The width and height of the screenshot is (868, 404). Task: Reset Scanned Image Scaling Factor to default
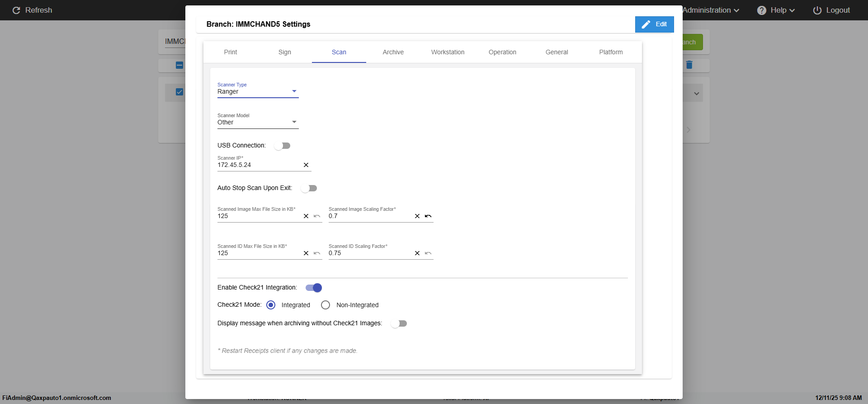(428, 216)
